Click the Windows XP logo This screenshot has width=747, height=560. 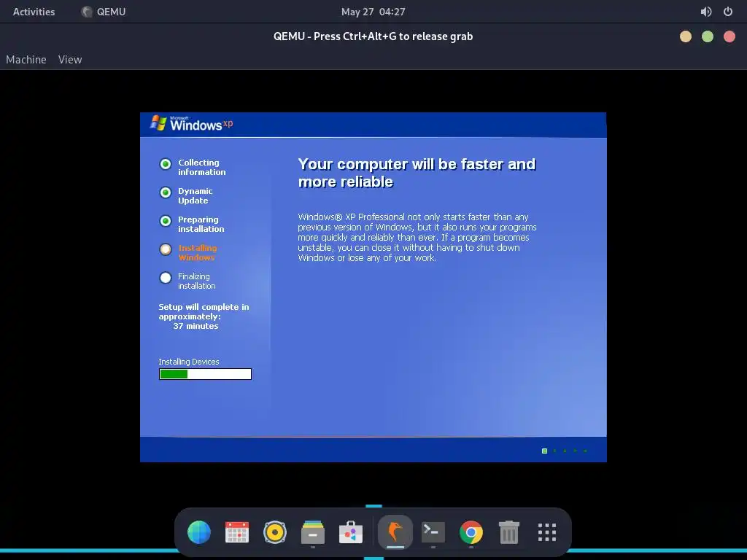[192, 123]
